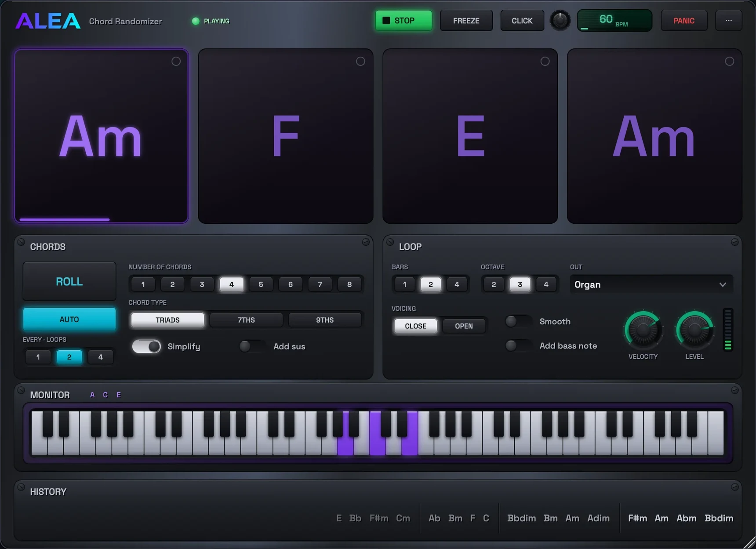
Task: Open the Organ output dropdown
Action: coord(651,284)
